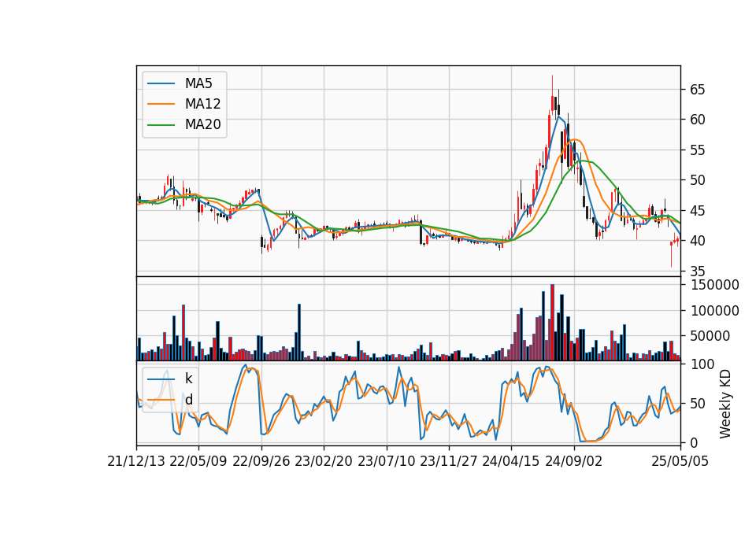Click the MA12 legend label
This screenshot has width=756, height=543.
(x=202, y=104)
